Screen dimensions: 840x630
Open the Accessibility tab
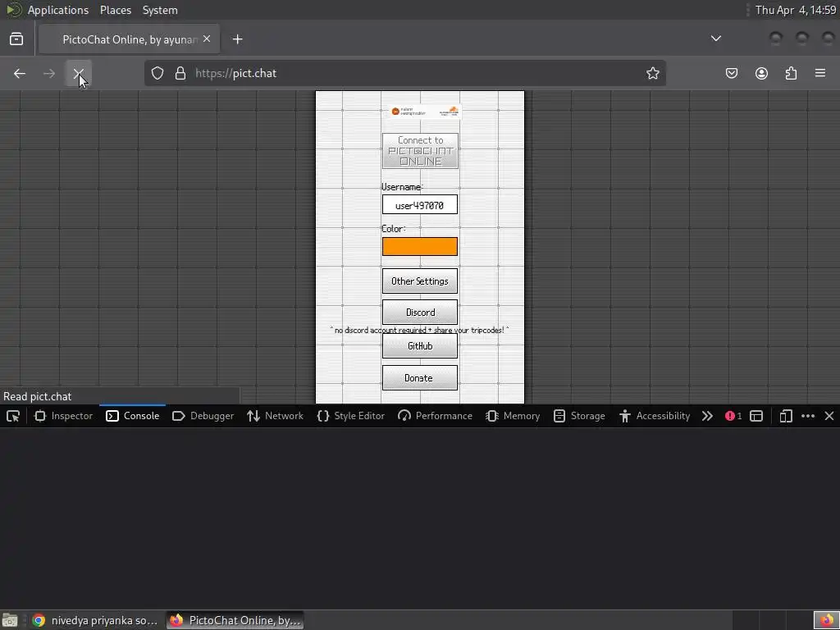point(654,416)
